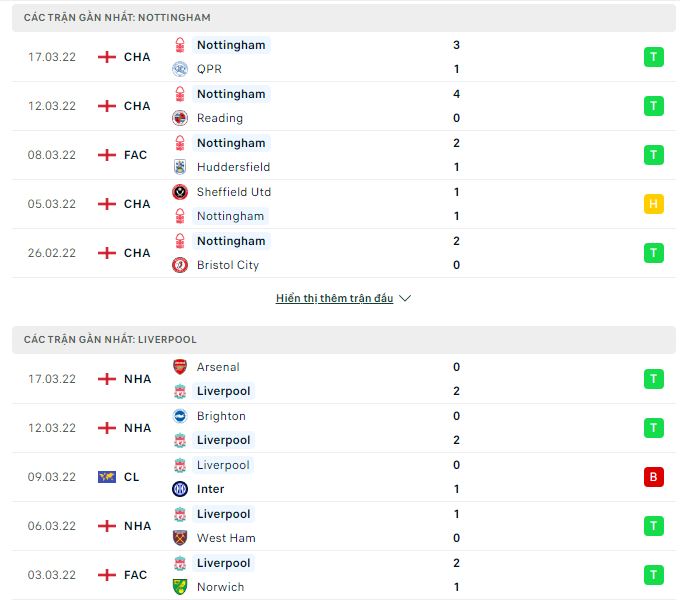This screenshot has height=600, width=680.
Task: Click the Bristol City crest icon
Action: 180,265
